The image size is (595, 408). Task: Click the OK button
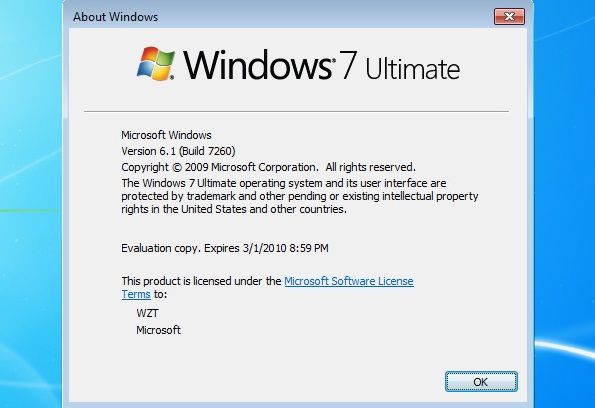click(481, 381)
